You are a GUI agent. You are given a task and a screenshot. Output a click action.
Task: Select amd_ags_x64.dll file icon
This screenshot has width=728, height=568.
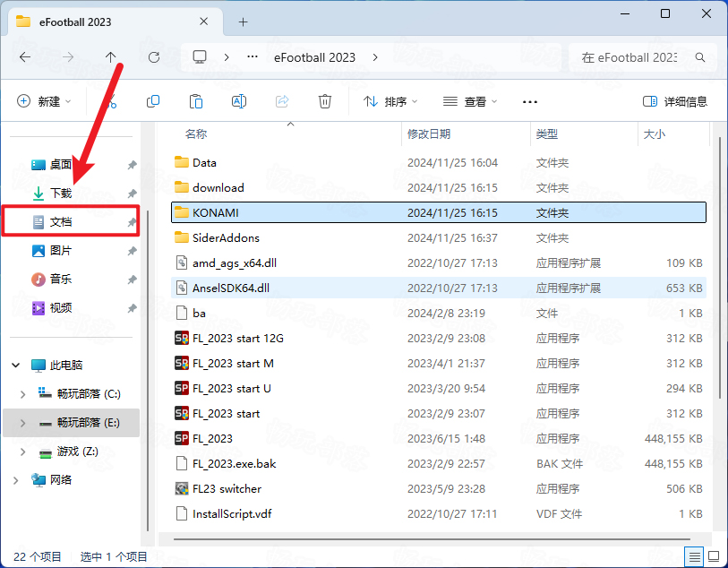coord(182,262)
